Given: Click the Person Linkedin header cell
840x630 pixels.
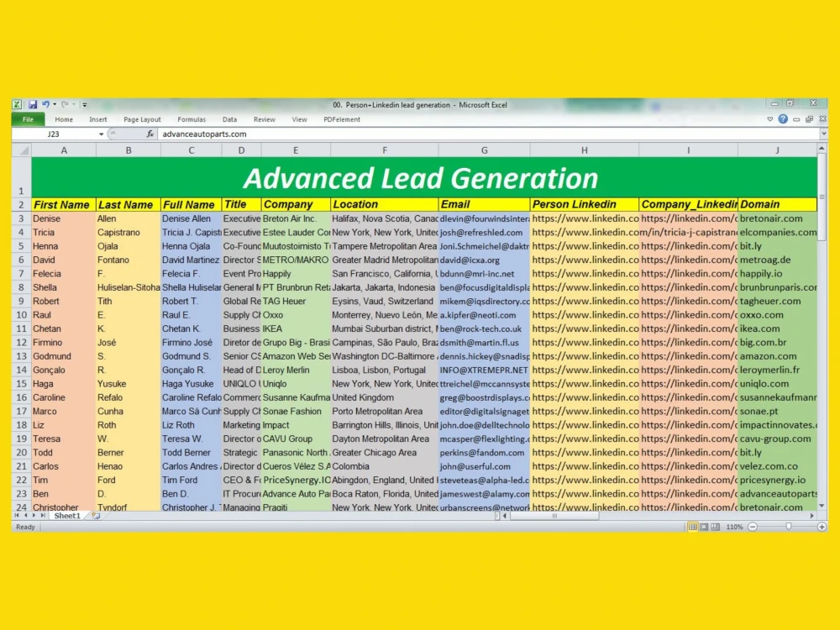Looking at the screenshot, I should (584, 205).
